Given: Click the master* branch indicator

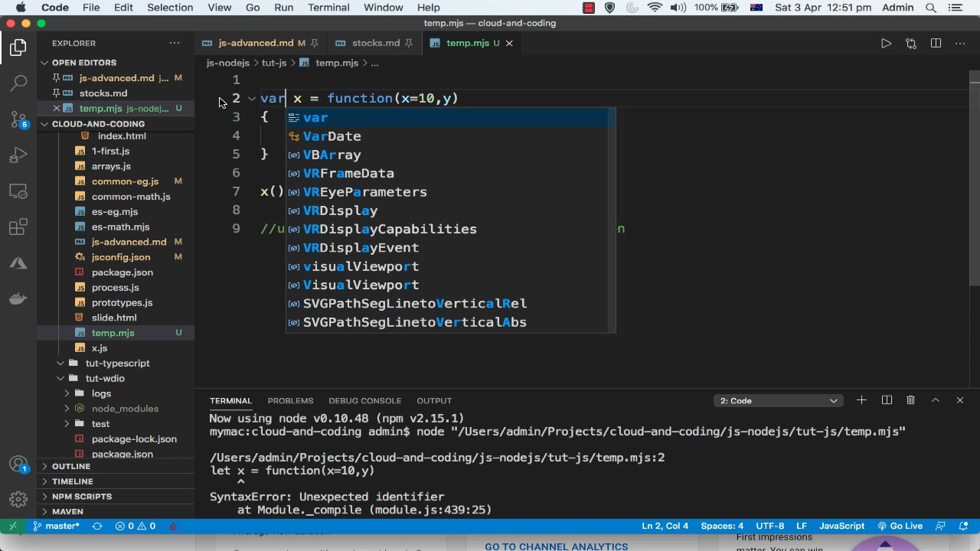Looking at the screenshot, I should click(56, 526).
